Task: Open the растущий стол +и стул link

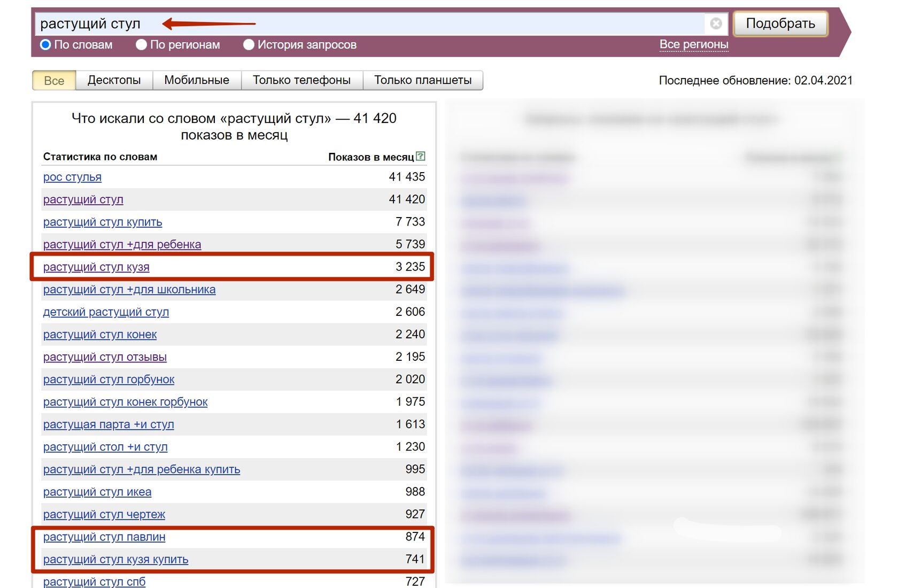Action: (x=105, y=446)
